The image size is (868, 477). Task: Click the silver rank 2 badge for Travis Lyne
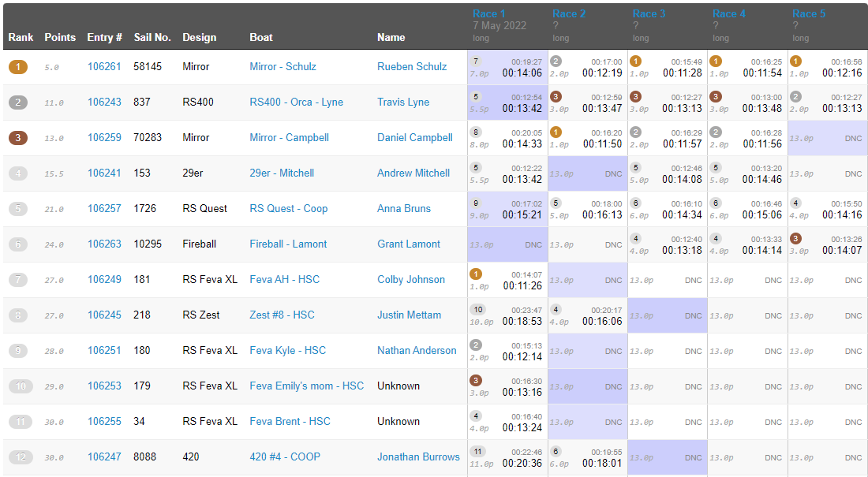click(x=17, y=102)
